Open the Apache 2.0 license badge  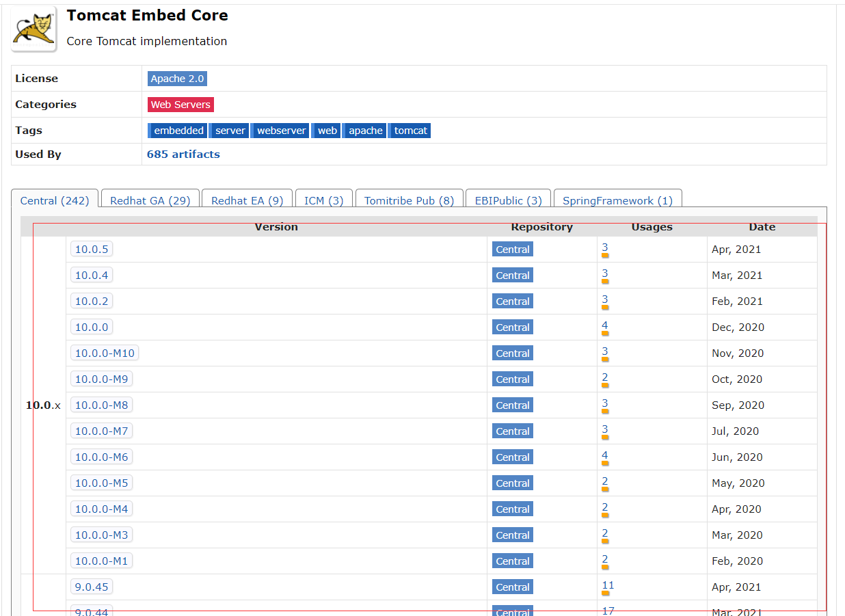pyautogui.click(x=177, y=79)
